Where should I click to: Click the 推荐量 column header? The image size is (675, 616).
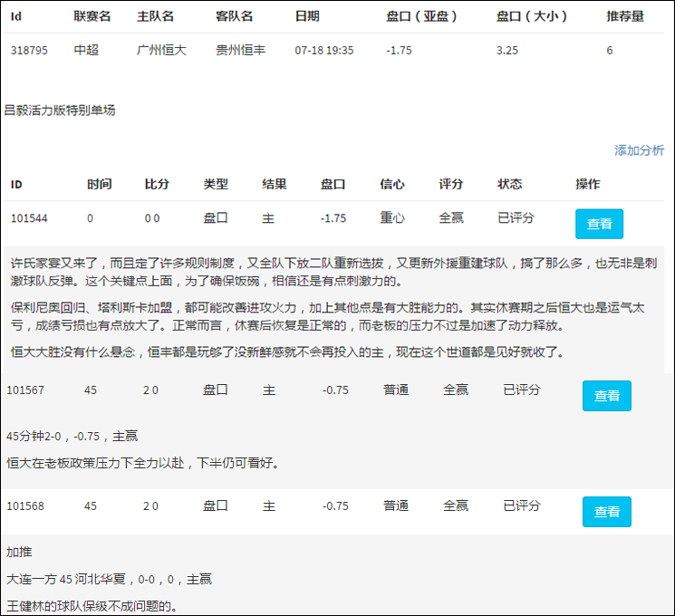click(x=625, y=16)
